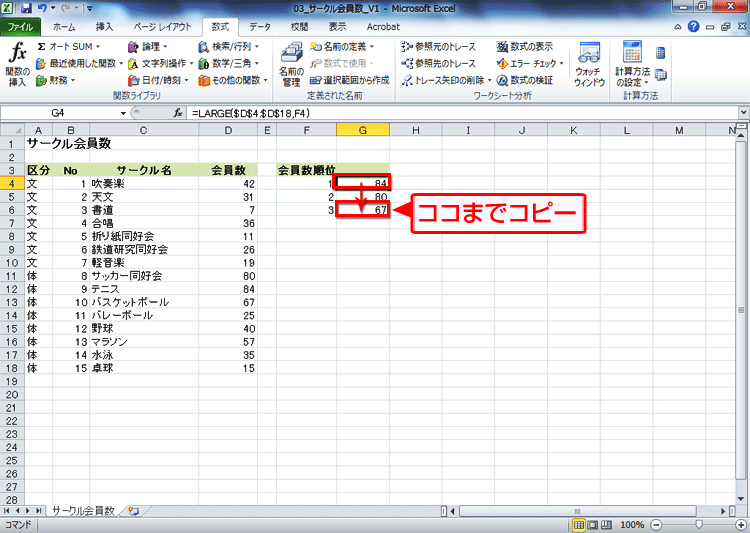Click the Select All corner button
750x533 pixels.
click(x=12, y=130)
